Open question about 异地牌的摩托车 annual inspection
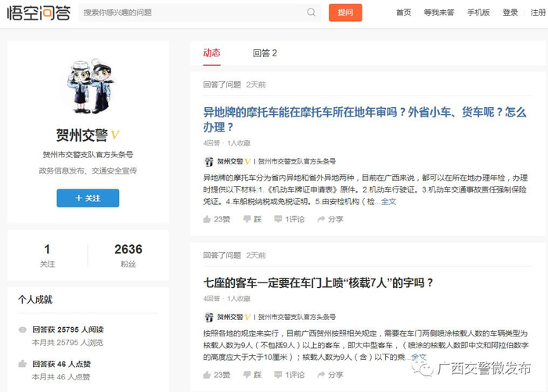 (x=365, y=120)
